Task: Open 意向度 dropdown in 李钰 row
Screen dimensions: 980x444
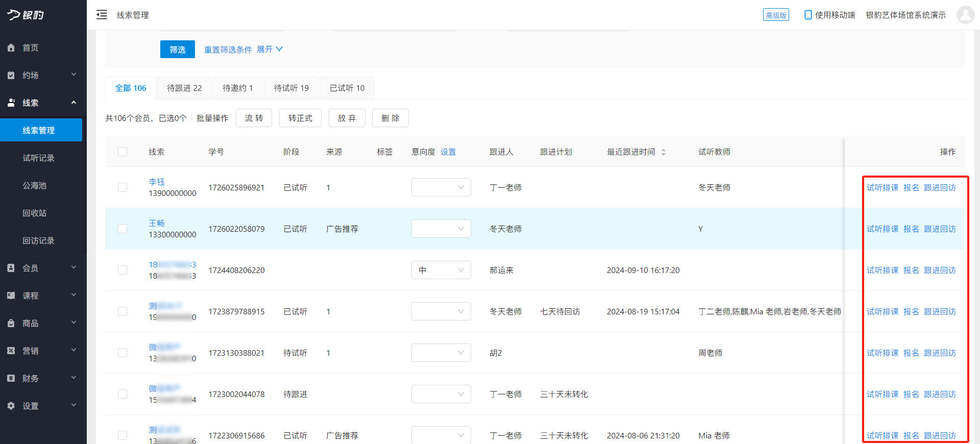Action: click(441, 187)
